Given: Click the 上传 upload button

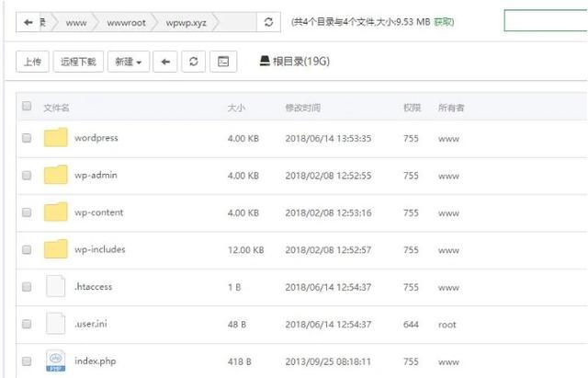Looking at the screenshot, I should coord(32,62).
